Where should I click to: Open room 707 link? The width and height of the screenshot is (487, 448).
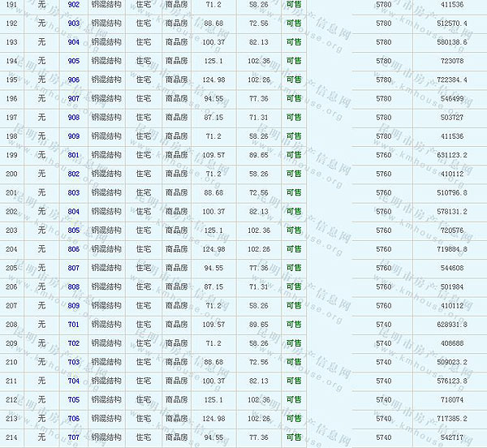74,437
